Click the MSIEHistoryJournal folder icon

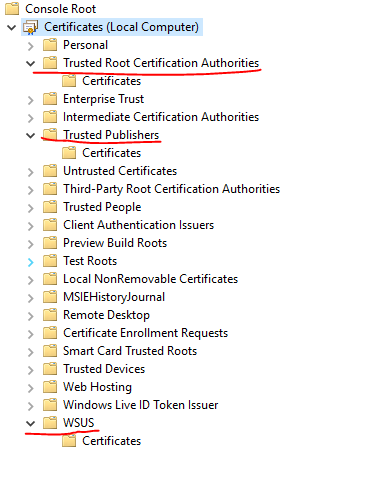[x=50, y=297]
